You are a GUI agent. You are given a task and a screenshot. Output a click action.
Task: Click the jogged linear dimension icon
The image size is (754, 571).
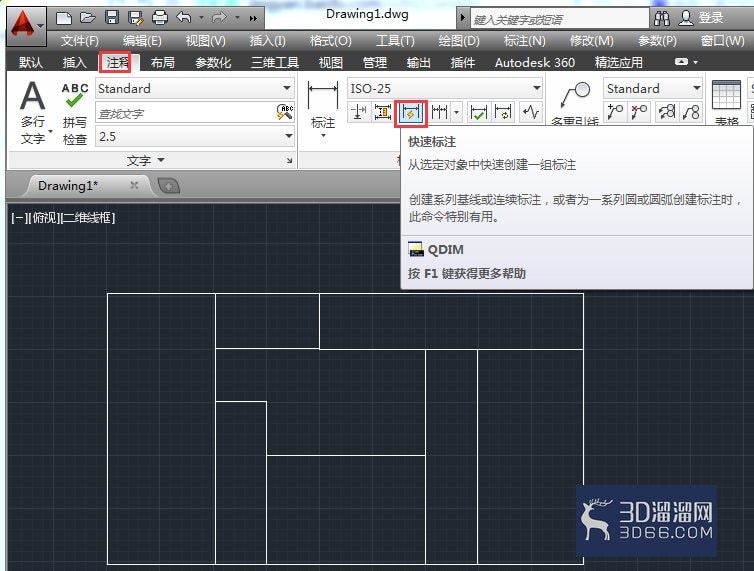click(x=531, y=113)
